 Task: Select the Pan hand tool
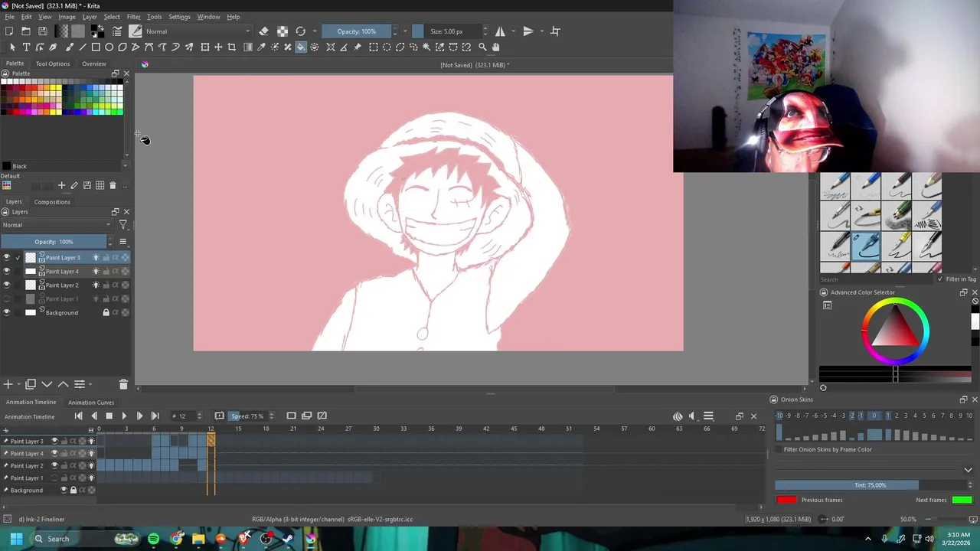(x=495, y=47)
